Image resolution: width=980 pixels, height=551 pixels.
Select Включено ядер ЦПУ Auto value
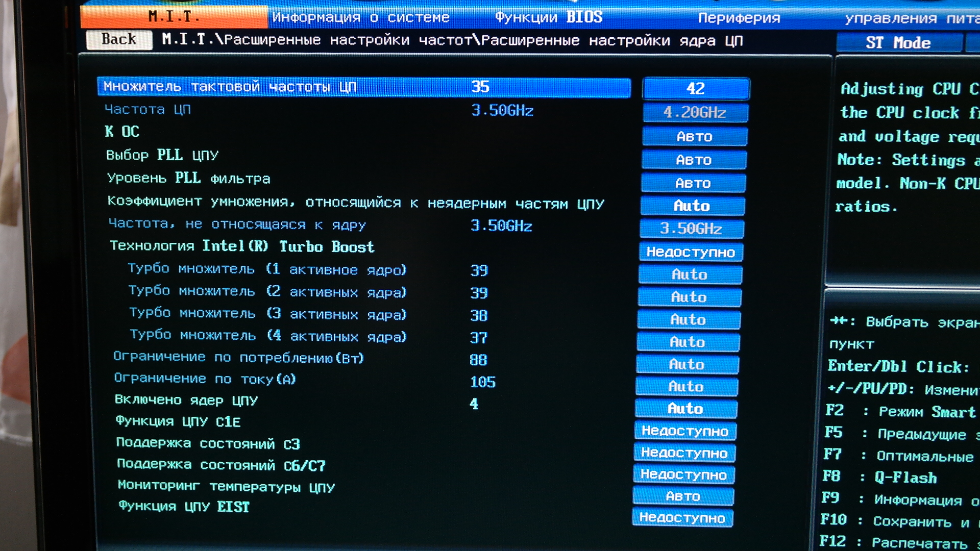[685, 409]
